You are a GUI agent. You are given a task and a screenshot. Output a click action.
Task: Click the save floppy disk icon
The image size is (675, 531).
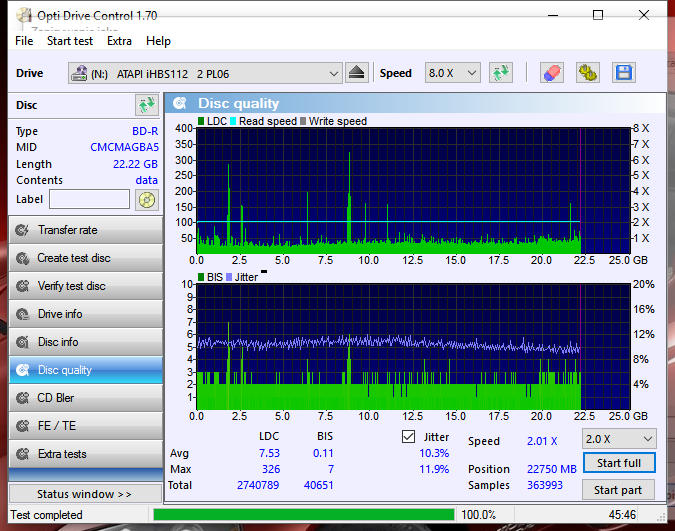(x=624, y=73)
